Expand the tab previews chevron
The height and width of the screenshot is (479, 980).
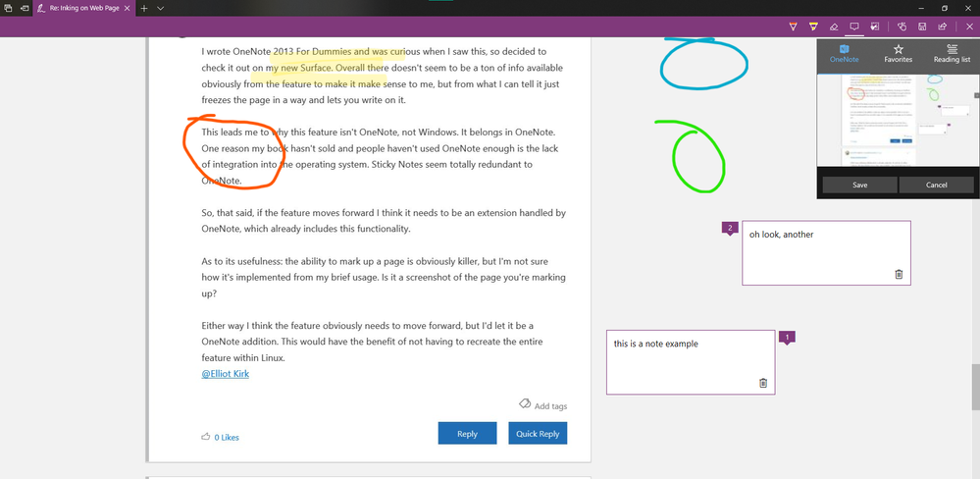pos(161,8)
